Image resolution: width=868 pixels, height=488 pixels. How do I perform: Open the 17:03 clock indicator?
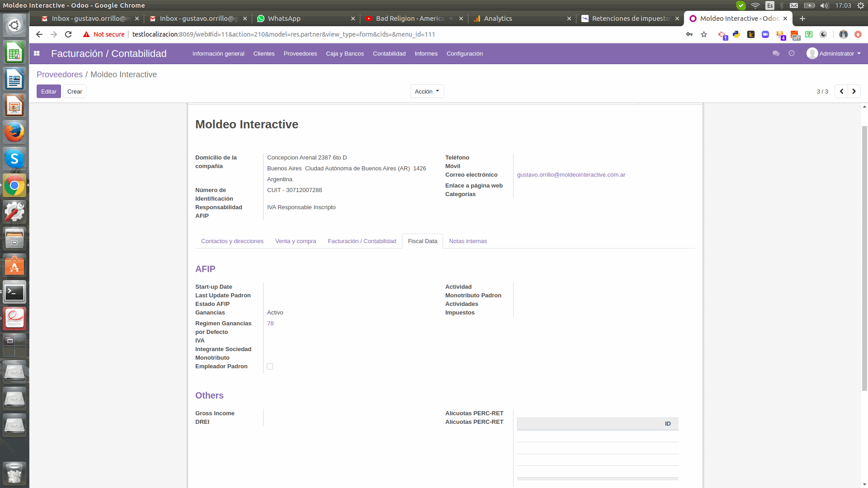point(843,5)
